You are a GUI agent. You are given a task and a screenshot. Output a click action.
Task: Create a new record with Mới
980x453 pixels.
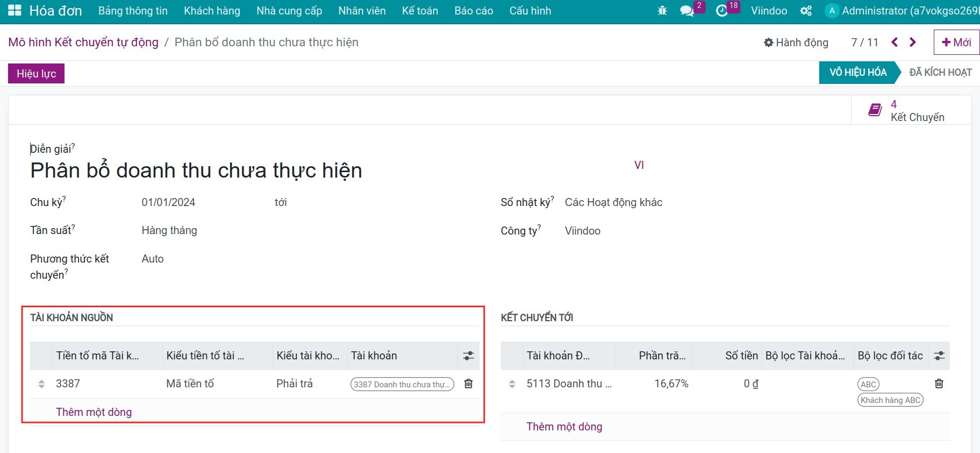956,43
